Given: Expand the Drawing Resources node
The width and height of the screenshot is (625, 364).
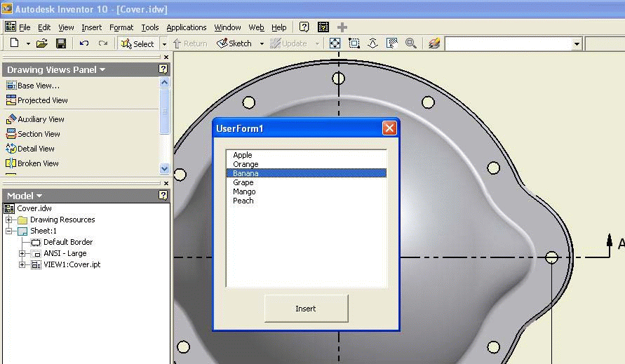Looking at the screenshot, I should click(x=9, y=220).
